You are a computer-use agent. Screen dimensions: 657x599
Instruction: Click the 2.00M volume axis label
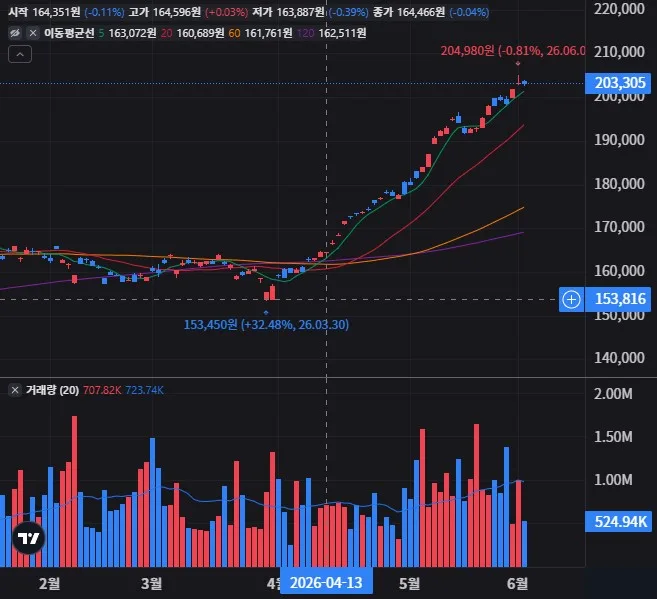[613, 394]
